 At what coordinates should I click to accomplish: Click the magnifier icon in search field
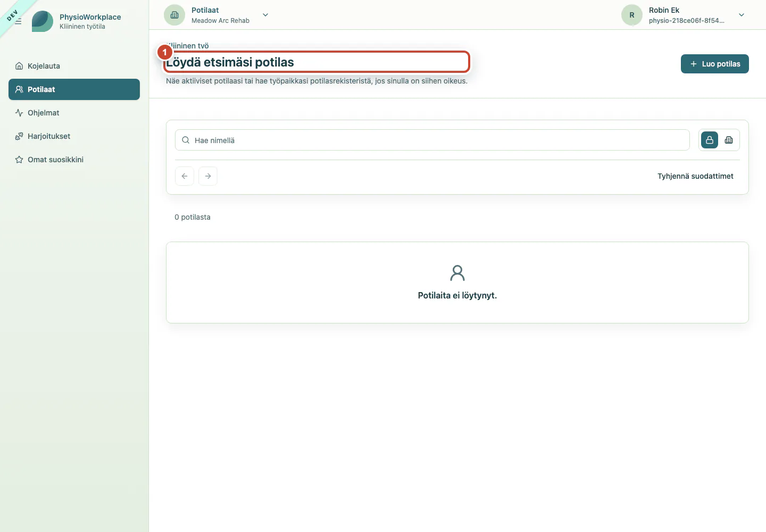186,140
